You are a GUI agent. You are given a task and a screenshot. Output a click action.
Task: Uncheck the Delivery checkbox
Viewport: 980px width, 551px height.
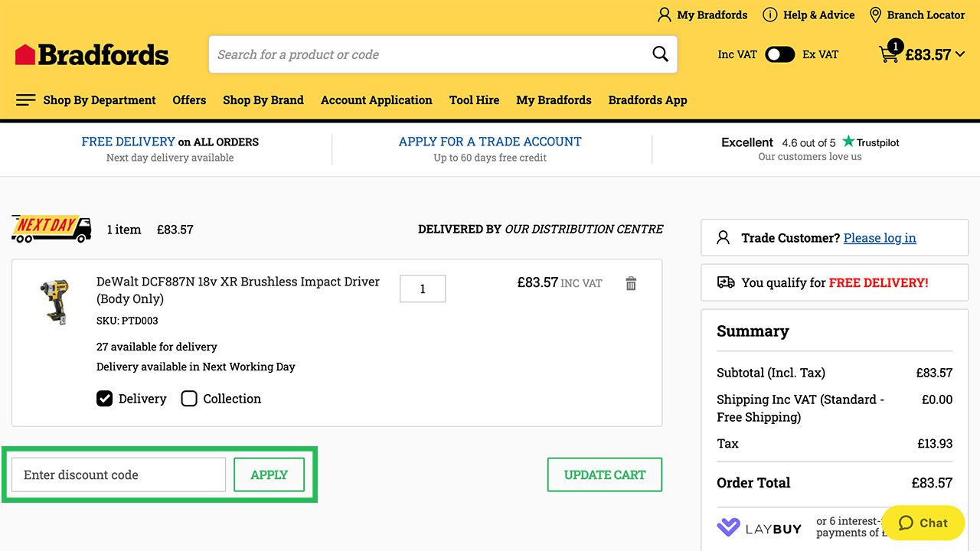click(105, 399)
